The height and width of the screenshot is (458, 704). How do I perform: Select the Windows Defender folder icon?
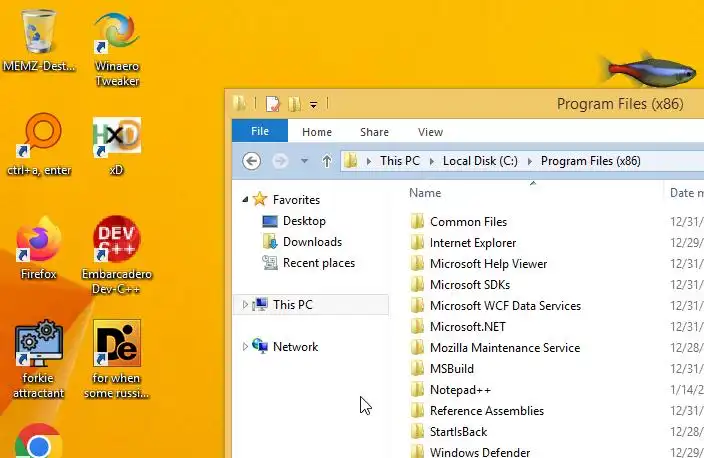[x=417, y=451]
